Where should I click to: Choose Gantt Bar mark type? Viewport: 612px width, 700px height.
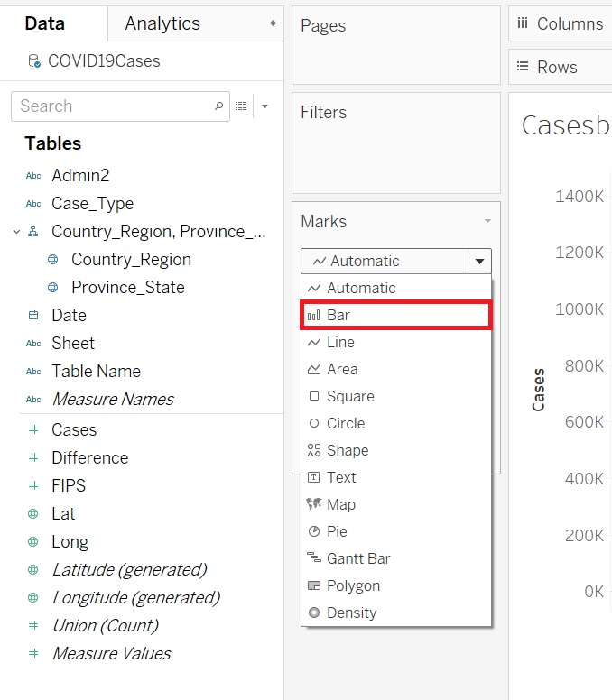click(x=396, y=559)
